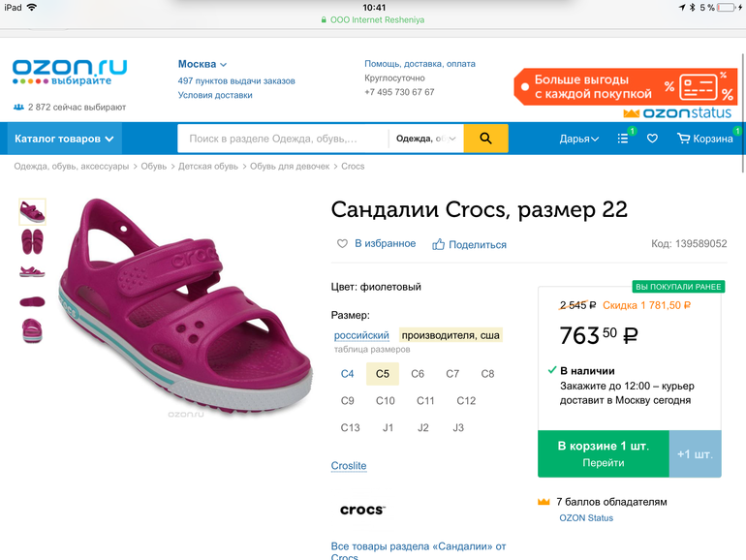The image size is (746, 560).
Task: Click the Crocs brand logo
Action: pos(362,510)
